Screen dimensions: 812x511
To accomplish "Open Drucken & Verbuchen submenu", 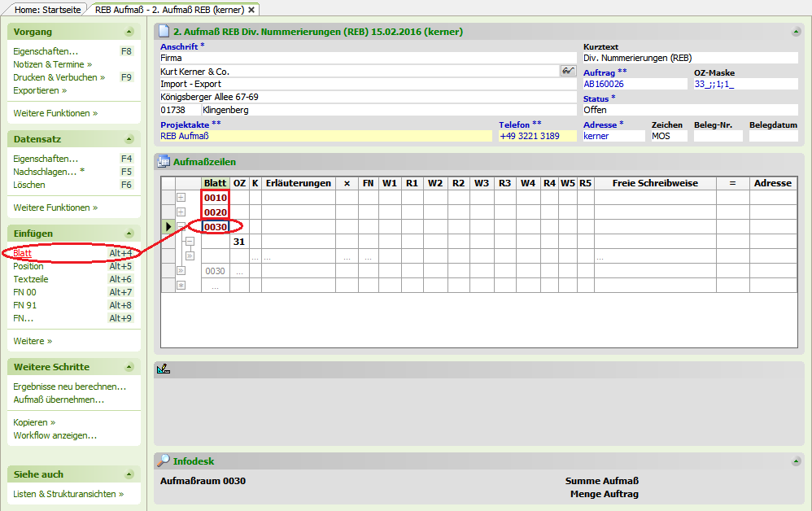I will 59,77.
